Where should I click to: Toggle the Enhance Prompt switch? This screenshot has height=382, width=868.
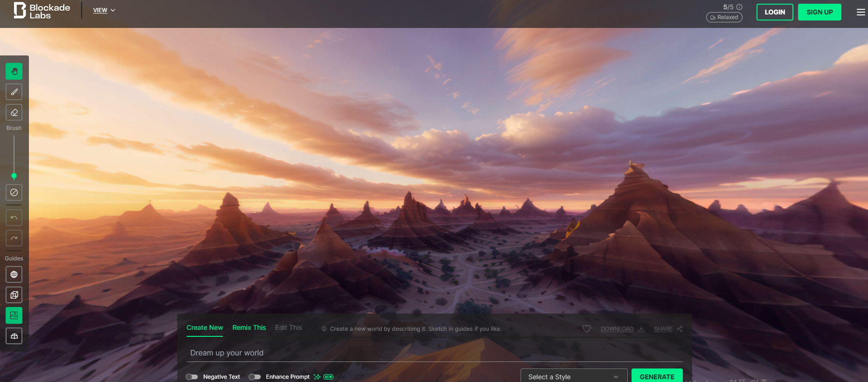(255, 377)
